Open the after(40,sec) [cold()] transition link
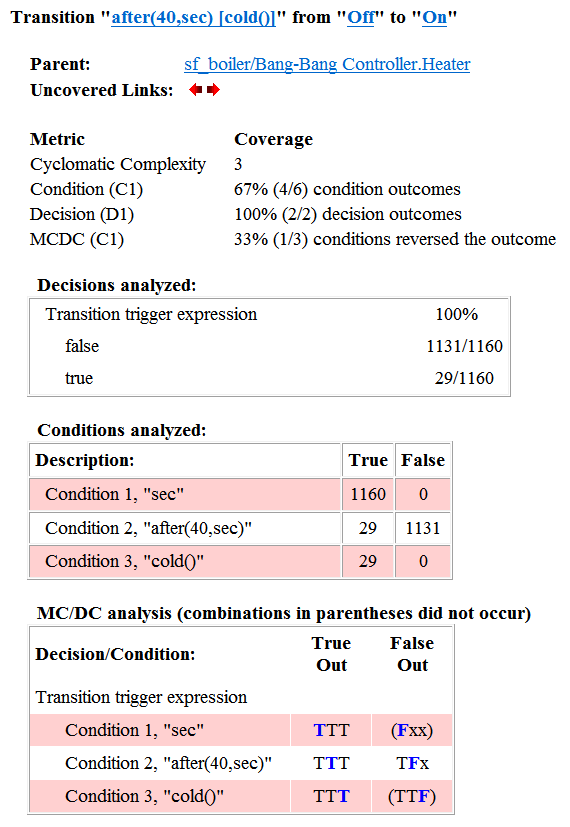570x827 pixels. tap(193, 17)
